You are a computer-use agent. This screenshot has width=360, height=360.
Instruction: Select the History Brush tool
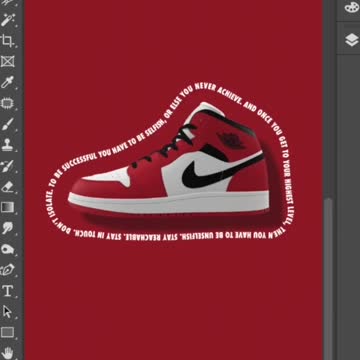pos(7,166)
